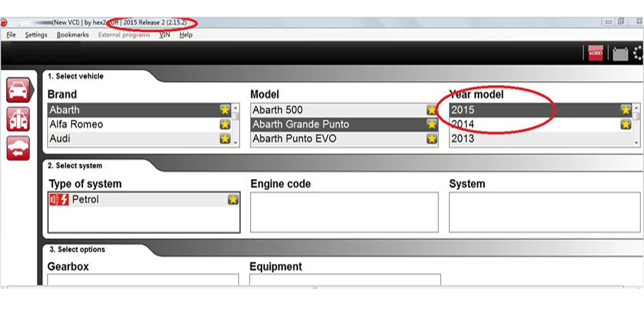Open the VIN menu
Viewport: 644px width, 322px height.
(x=165, y=35)
